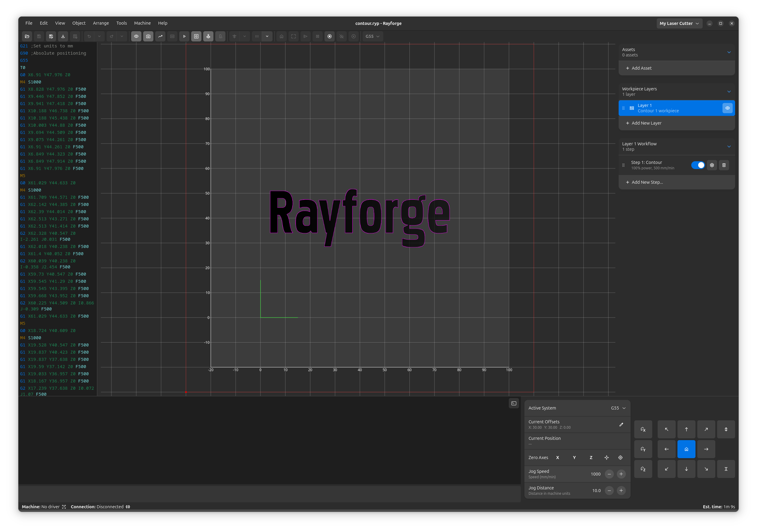The width and height of the screenshot is (757, 532).
Task: Click the export G-code download icon
Action: (x=63, y=36)
